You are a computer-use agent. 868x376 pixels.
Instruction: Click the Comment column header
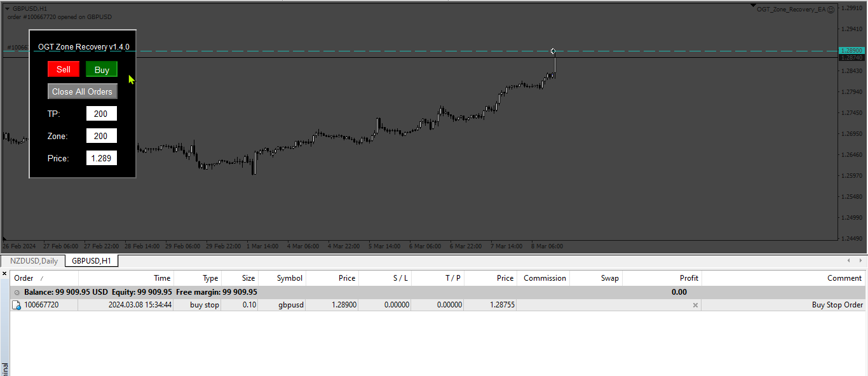(x=783, y=278)
